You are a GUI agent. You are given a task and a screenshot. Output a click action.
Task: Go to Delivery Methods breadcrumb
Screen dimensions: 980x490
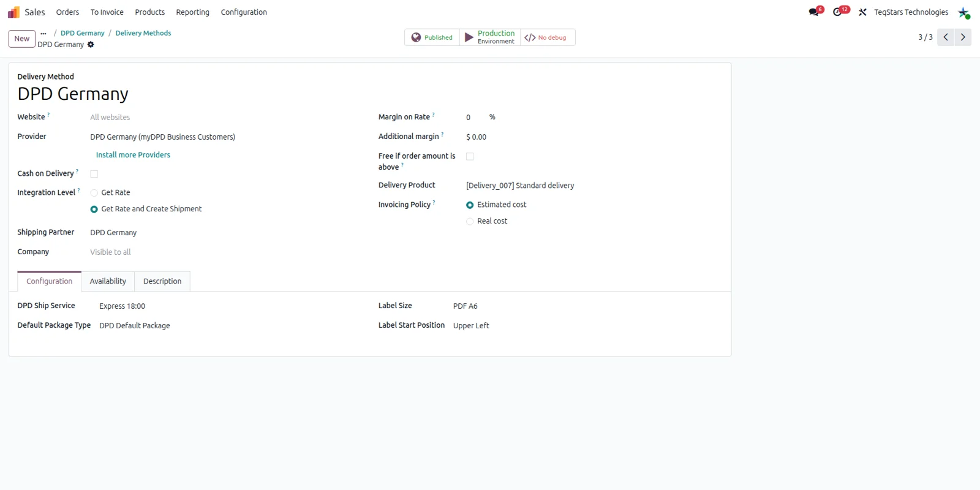point(143,33)
